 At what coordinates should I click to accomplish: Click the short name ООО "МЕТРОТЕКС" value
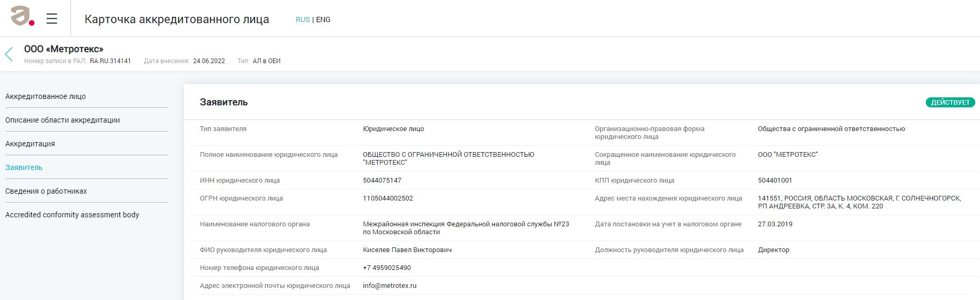788,155
